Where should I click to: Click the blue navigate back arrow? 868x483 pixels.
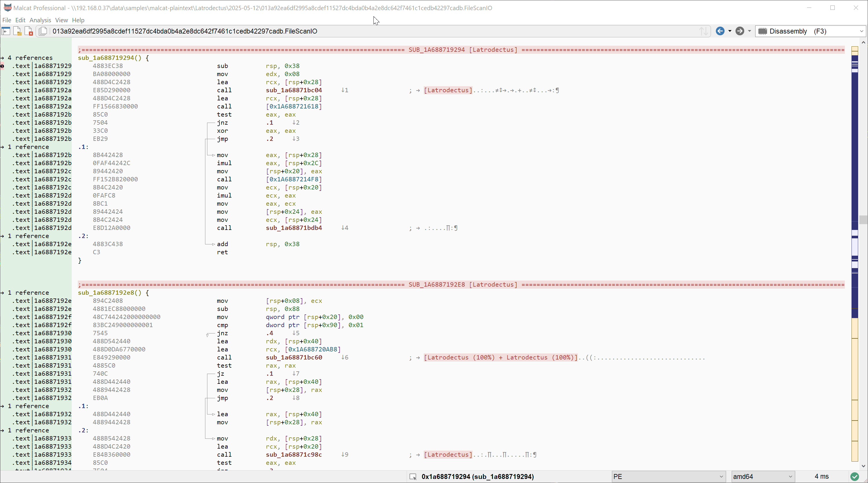(720, 31)
